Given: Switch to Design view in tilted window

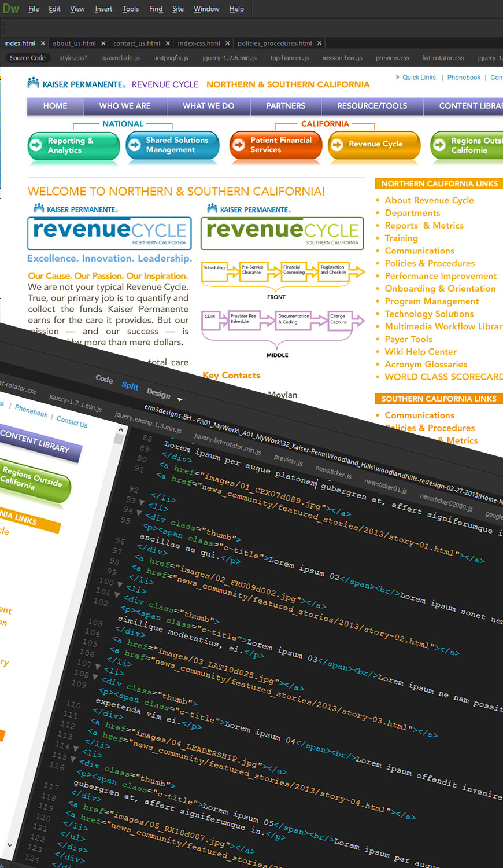Looking at the screenshot, I should 158,393.
